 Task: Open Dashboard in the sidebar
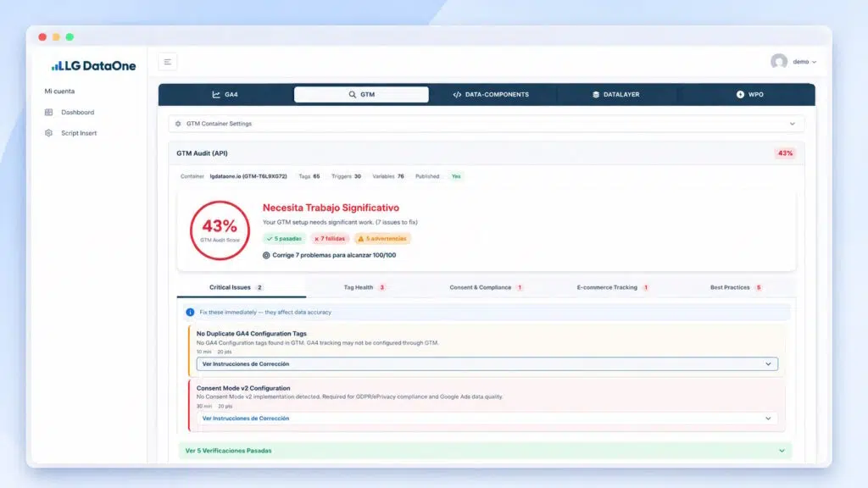point(77,113)
